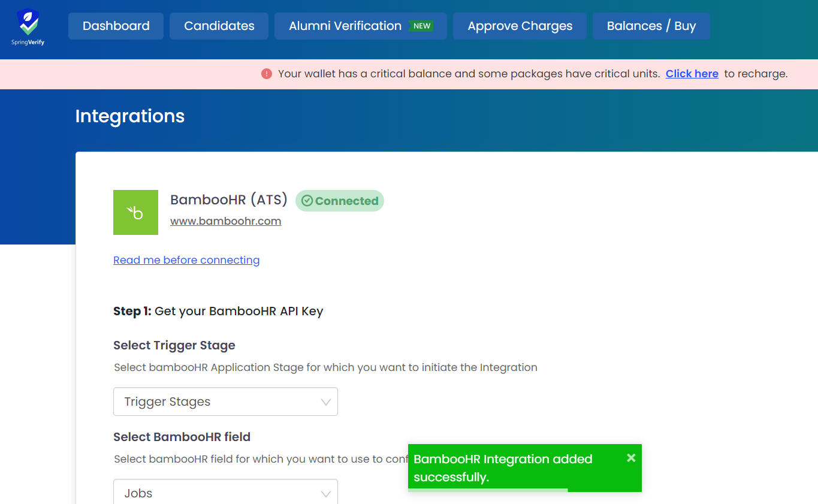Click the checkmark icon in Connected badge
Viewport: 818px width, 504px height.
click(307, 201)
